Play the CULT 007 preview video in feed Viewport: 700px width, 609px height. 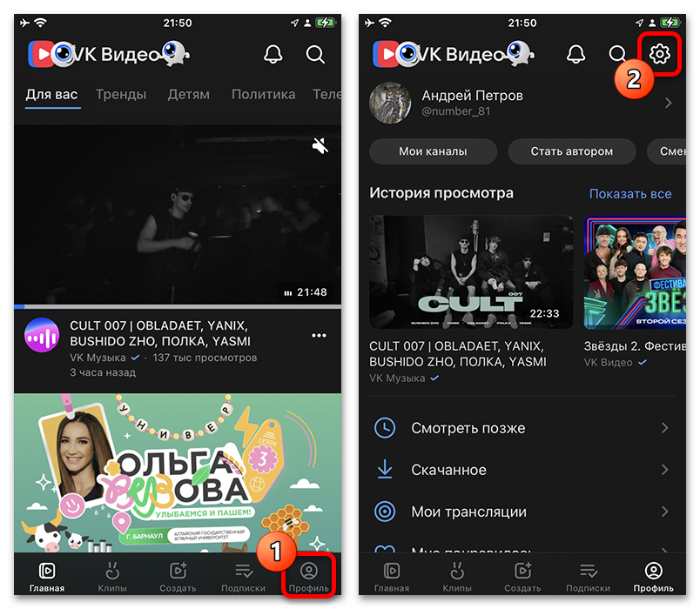[178, 215]
